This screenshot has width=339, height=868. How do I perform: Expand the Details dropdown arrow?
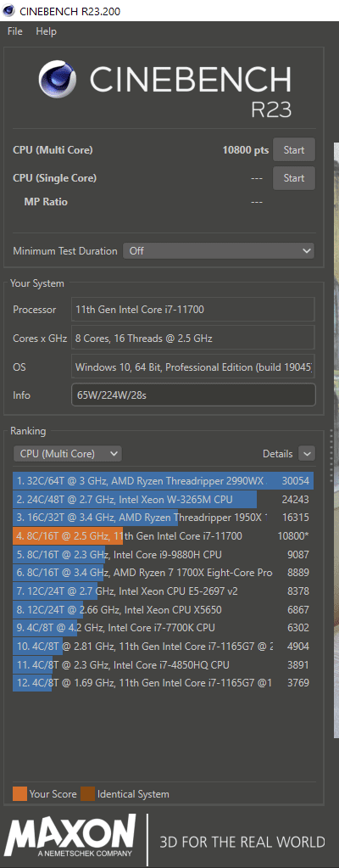(307, 454)
